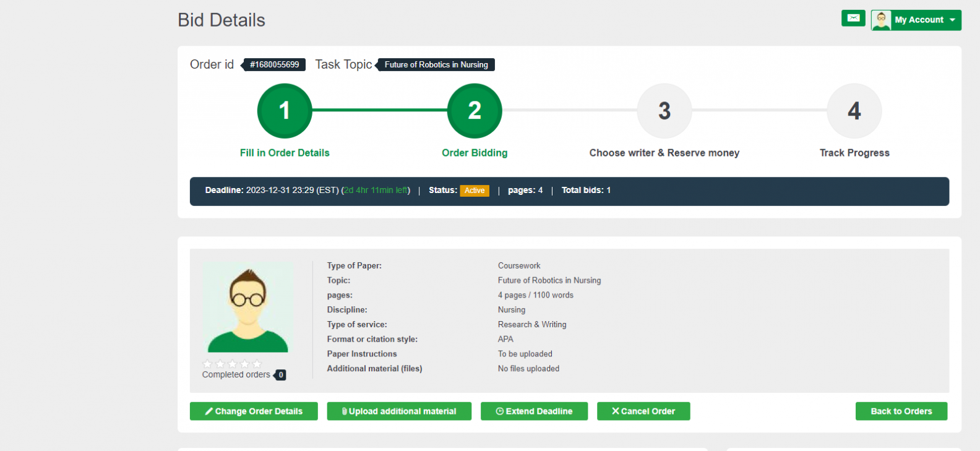
Task: Click the Active status badge
Action: (x=475, y=191)
